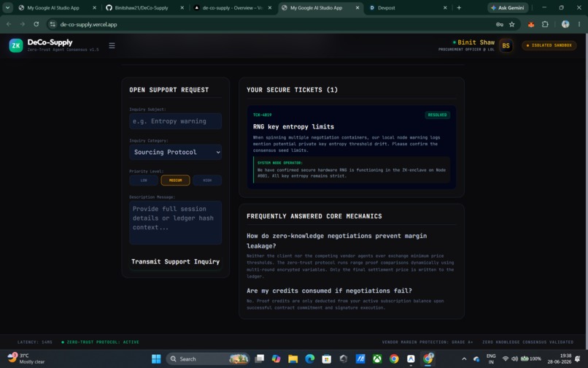Image resolution: width=588 pixels, height=368 pixels.
Task: Show hidden system tray icons
Action: [464, 359]
